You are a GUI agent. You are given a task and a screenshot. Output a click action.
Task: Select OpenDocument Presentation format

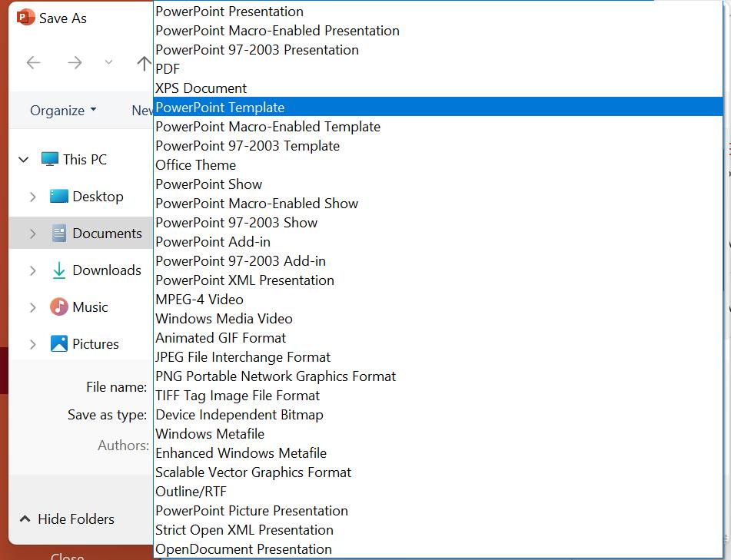point(243,548)
